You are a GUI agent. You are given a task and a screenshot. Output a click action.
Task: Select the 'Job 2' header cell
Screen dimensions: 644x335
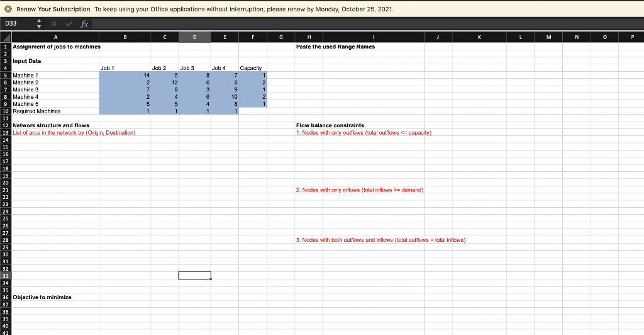point(165,68)
